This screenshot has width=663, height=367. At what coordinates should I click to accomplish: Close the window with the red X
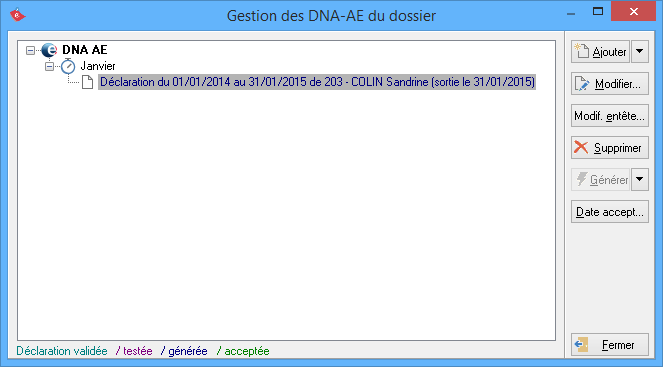pos(633,11)
